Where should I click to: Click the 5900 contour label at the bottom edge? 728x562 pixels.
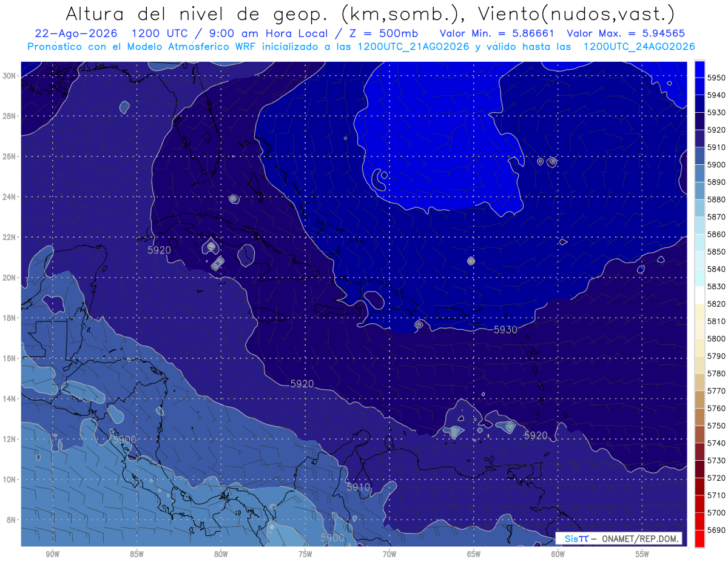click(x=332, y=538)
